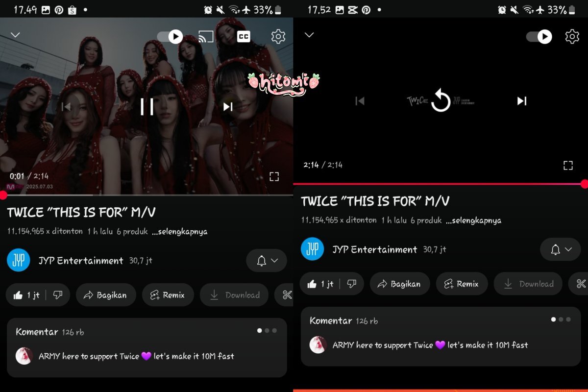
Task: Go to previous video in left player
Action: point(66,106)
